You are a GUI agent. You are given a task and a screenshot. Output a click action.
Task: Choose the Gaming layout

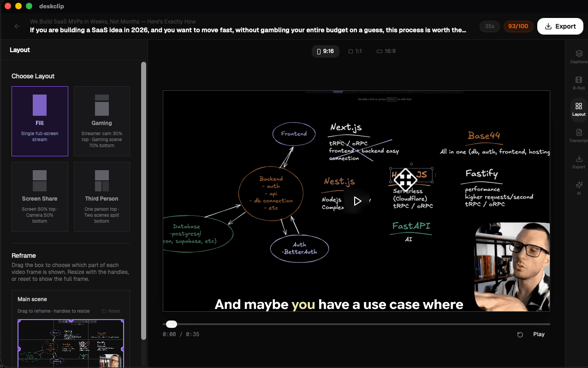(x=102, y=121)
